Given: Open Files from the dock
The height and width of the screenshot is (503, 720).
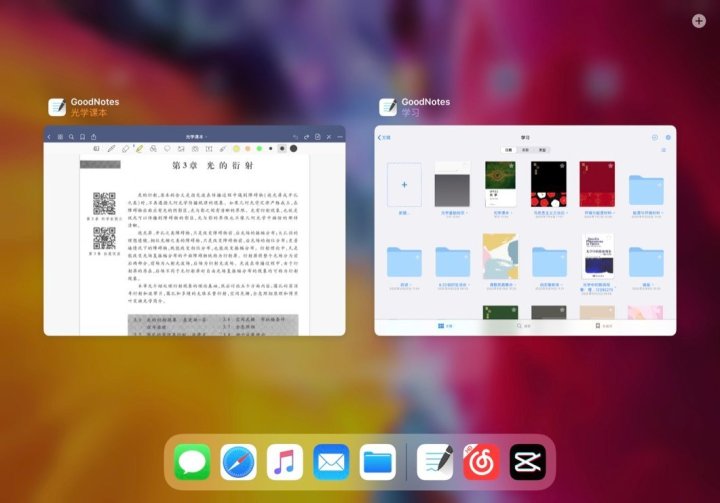Looking at the screenshot, I should pos(377,462).
